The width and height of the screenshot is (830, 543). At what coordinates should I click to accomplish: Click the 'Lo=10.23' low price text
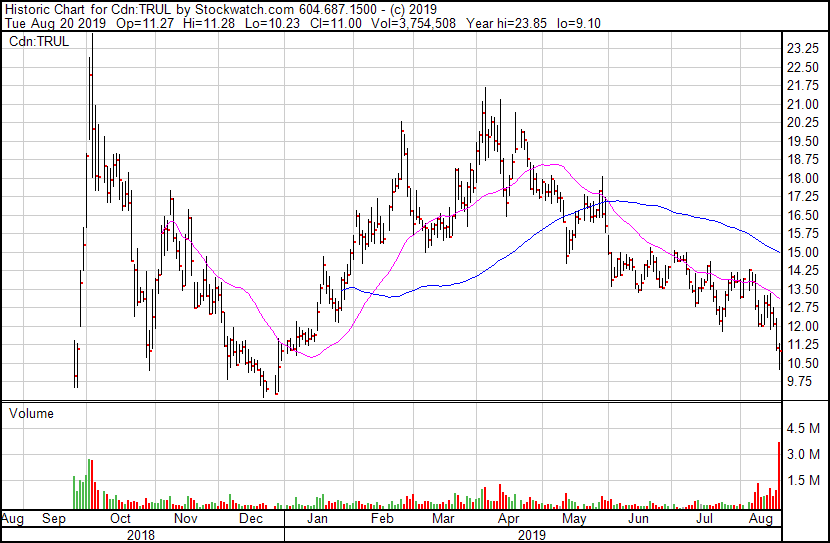pos(272,24)
